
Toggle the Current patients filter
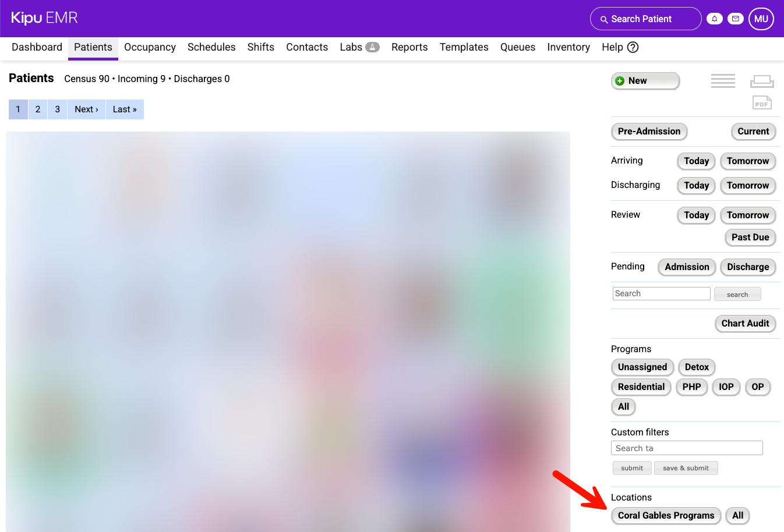point(753,132)
